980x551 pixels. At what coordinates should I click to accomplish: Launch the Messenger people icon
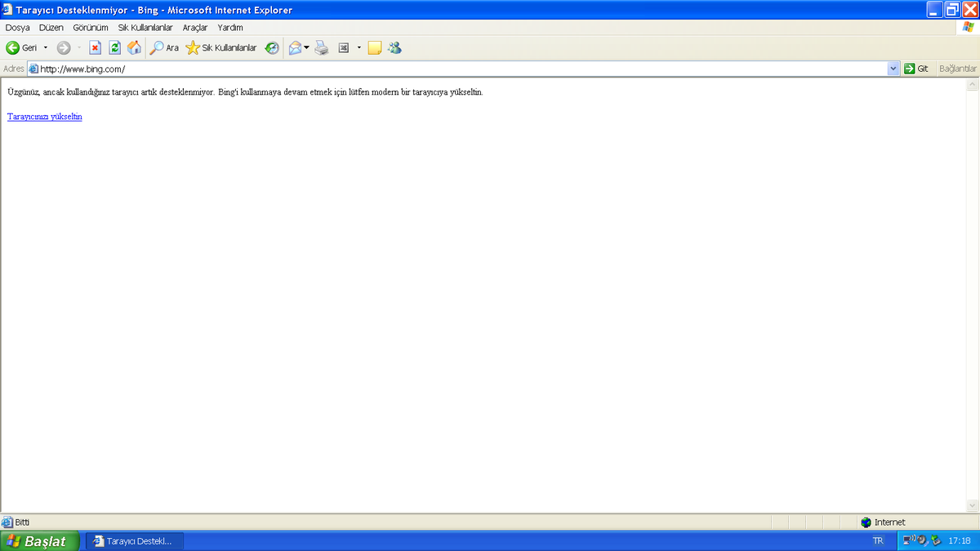[x=394, y=47]
